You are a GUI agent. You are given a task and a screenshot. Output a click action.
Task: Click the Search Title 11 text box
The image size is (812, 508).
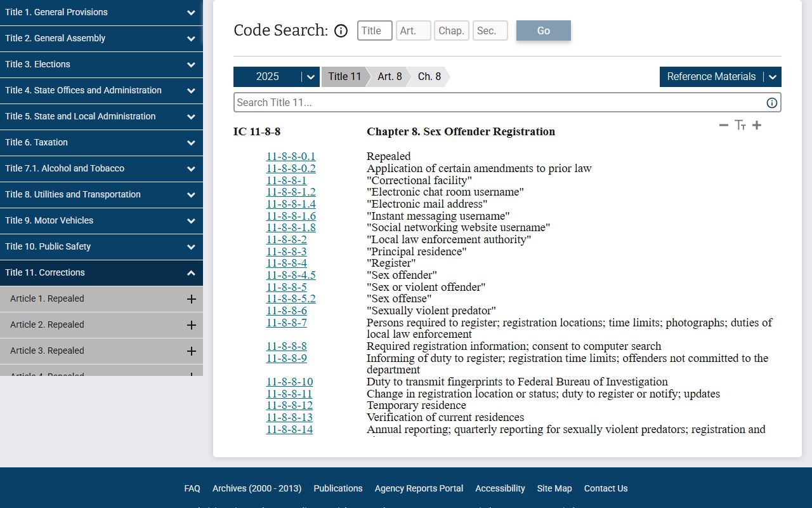[x=507, y=103]
